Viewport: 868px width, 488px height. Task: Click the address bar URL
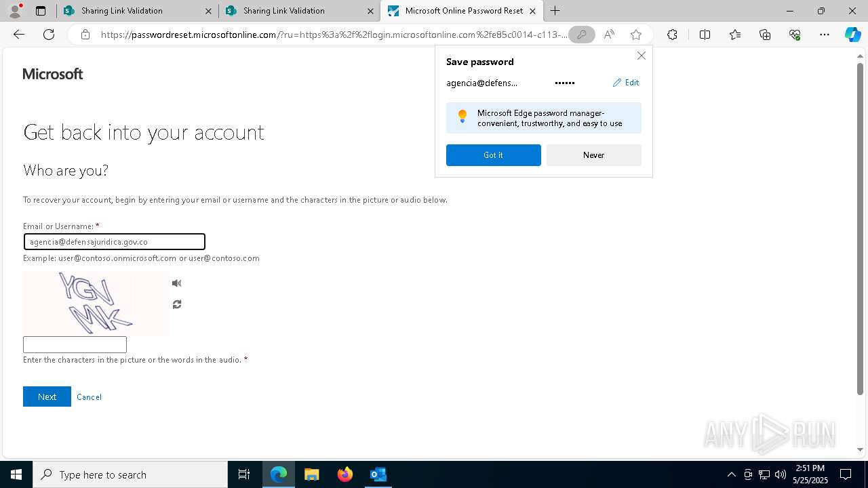coord(334,35)
